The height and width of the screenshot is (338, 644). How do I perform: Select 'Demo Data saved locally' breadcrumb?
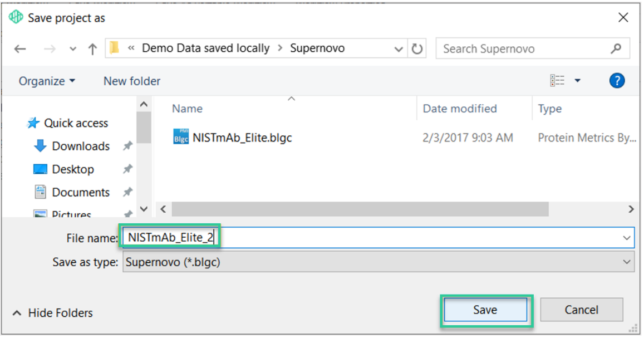(x=206, y=48)
